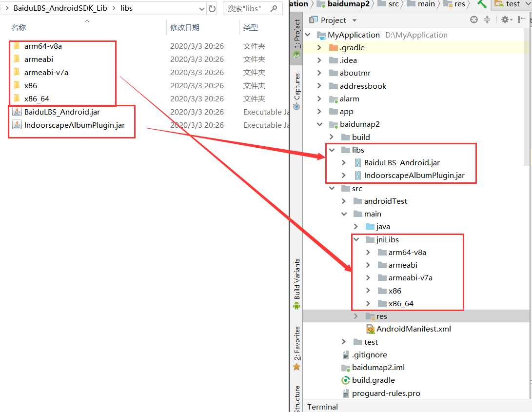Screen dimensions: 532x412
Task: Click libs breadcrumb in Explorer address bar
Action: pos(126,8)
